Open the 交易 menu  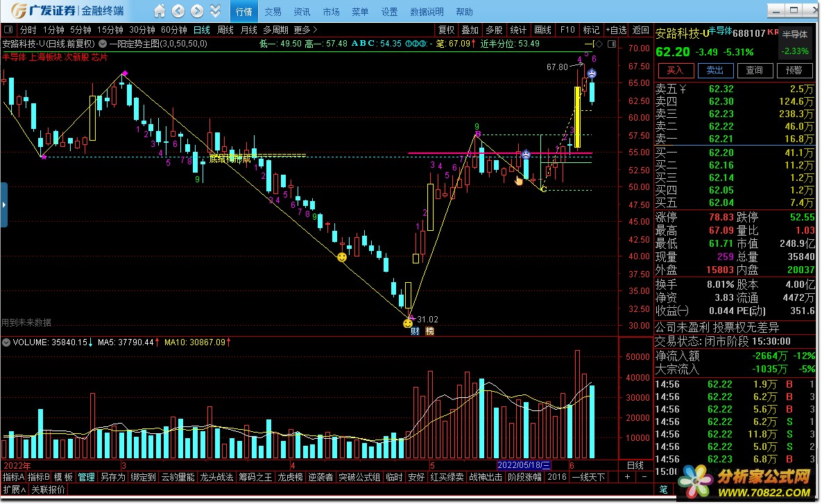pos(273,12)
